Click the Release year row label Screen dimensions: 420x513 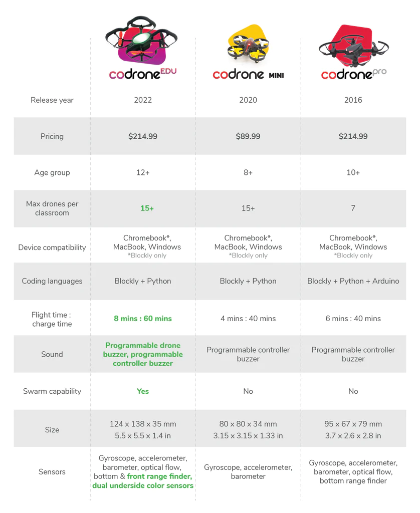point(52,100)
